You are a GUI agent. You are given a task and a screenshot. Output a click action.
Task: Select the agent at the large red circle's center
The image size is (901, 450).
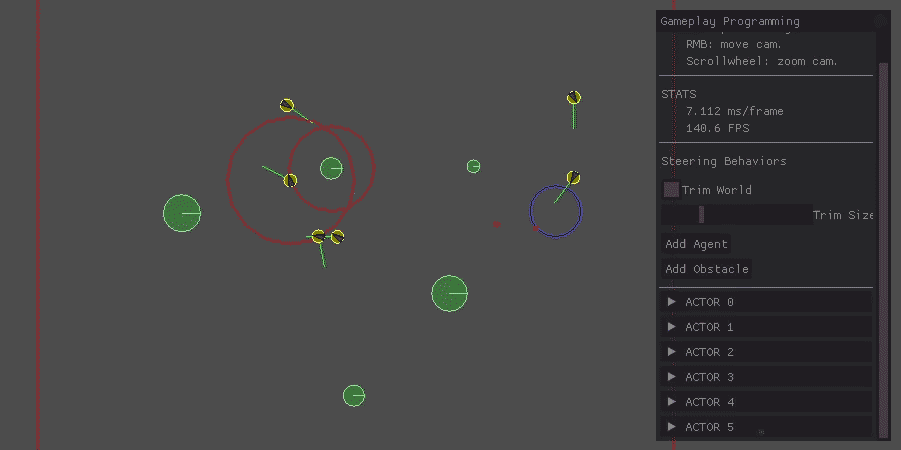290,180
